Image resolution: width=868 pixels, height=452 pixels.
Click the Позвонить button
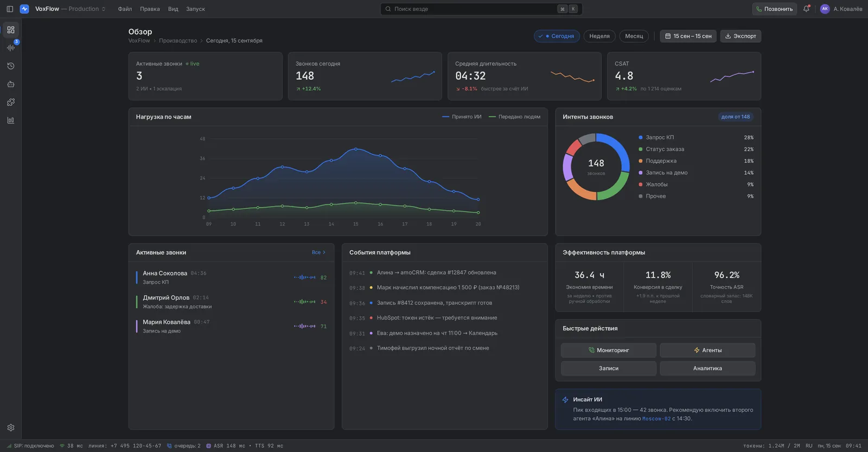774,9
